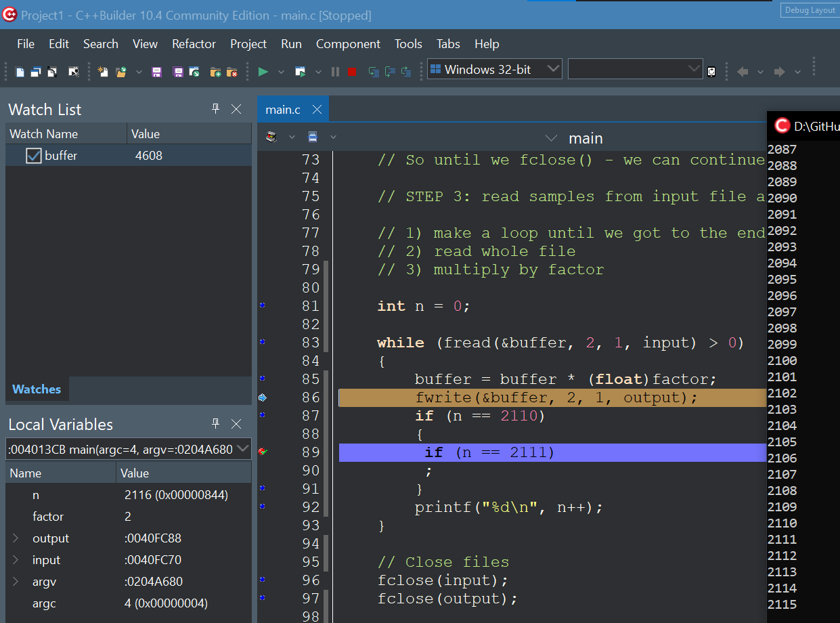Click the Value column header in Watch List
This screenshot has width=840, height=623.
click(x=146, y=134)
